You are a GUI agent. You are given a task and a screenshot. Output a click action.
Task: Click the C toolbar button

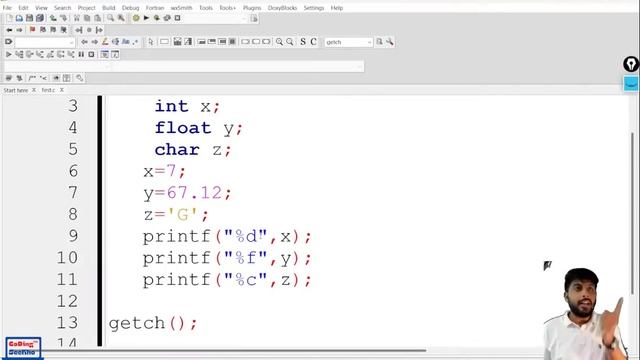click(x=313, y=42)
